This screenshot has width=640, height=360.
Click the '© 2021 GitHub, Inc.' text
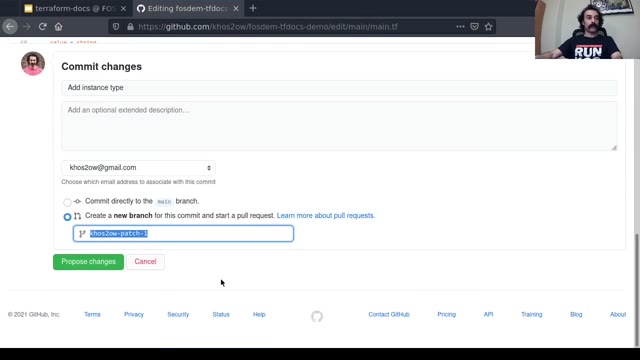pos(34,314)
